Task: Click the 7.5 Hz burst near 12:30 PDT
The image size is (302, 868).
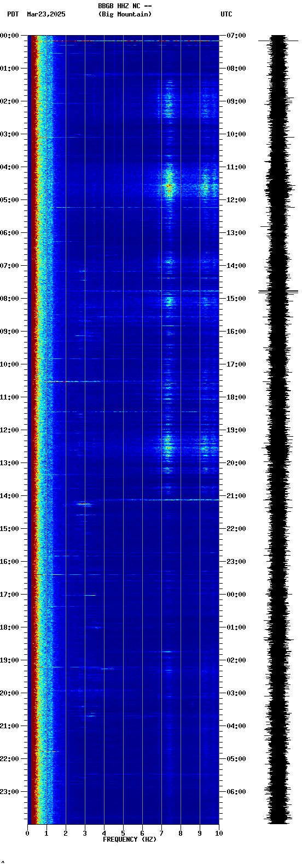Action: [169, 448]
